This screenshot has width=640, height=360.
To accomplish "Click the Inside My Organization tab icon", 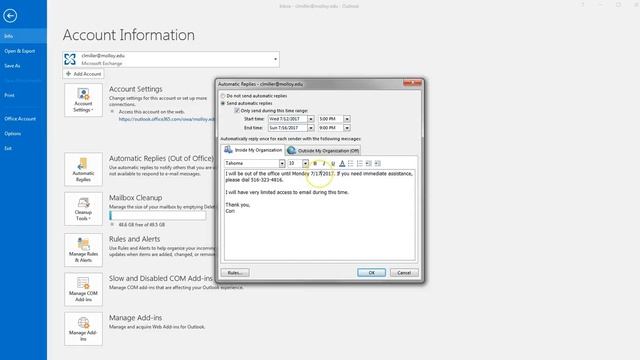I will [x=228, y=149].
